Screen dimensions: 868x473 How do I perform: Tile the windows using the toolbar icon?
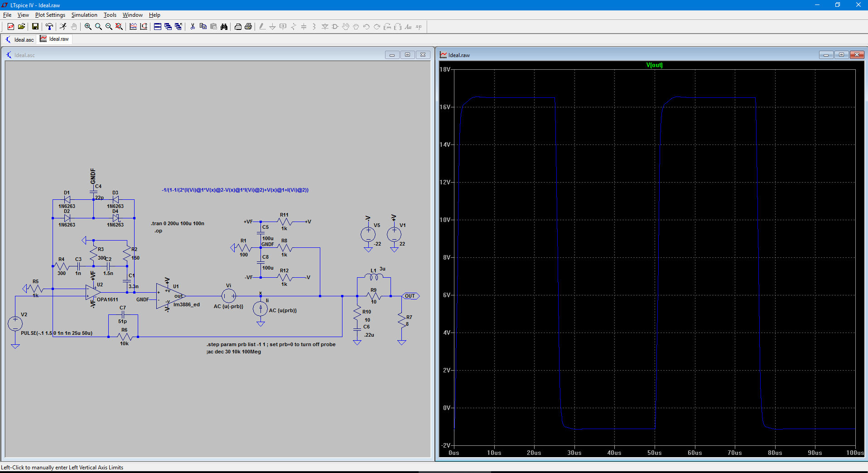tap(158, 27)
